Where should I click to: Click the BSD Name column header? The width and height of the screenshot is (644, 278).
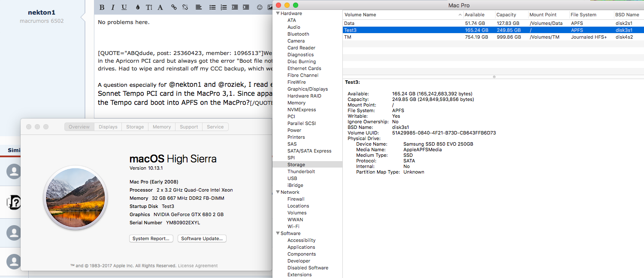(629, 15)
